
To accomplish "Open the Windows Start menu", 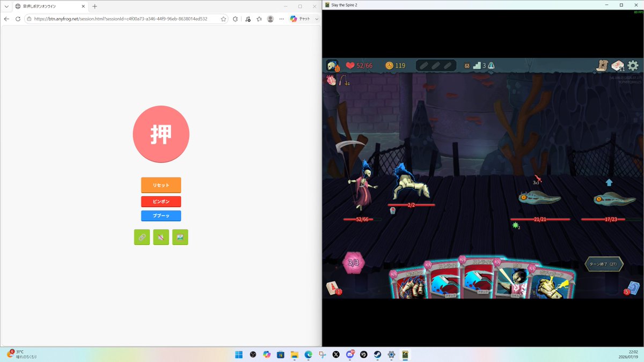I will [238, 354].
